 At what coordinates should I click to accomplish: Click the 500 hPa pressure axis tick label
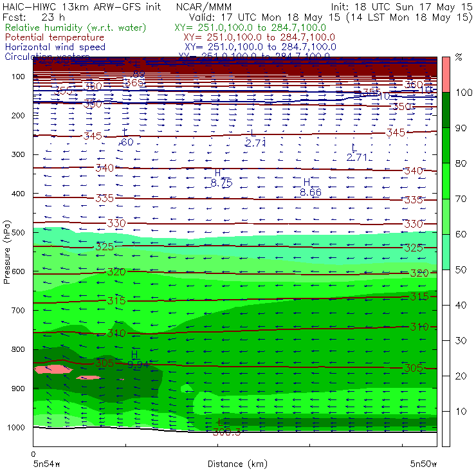coord(18,232)
